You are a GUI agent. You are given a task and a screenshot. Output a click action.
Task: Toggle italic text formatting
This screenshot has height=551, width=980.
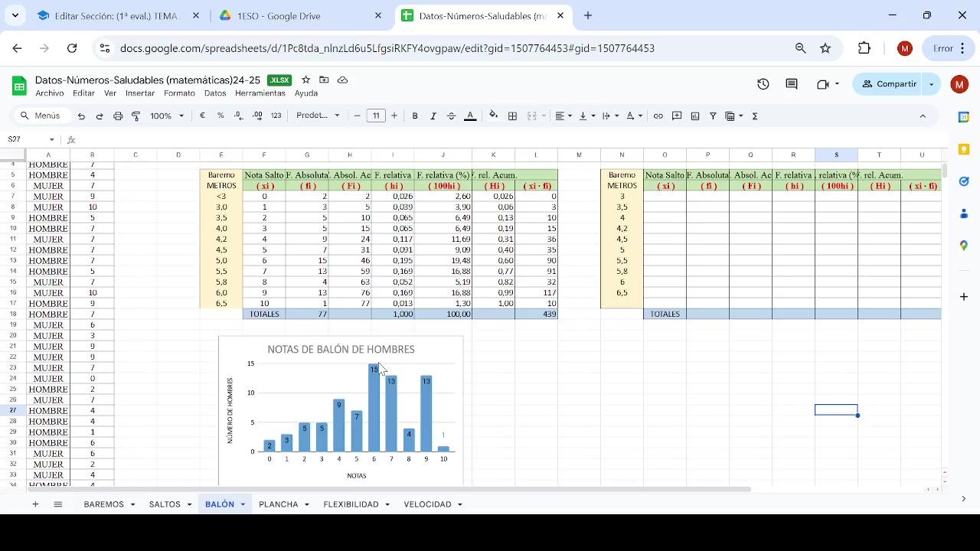(433, 116)
